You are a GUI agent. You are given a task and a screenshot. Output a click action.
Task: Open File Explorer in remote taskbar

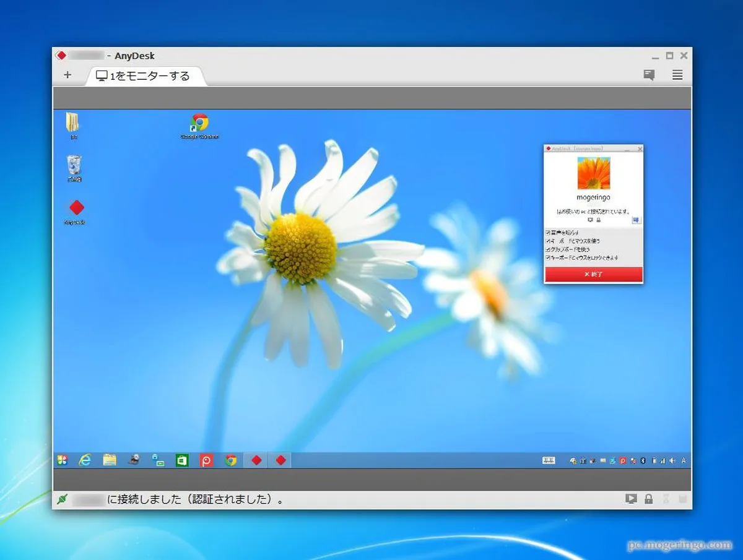110,460
